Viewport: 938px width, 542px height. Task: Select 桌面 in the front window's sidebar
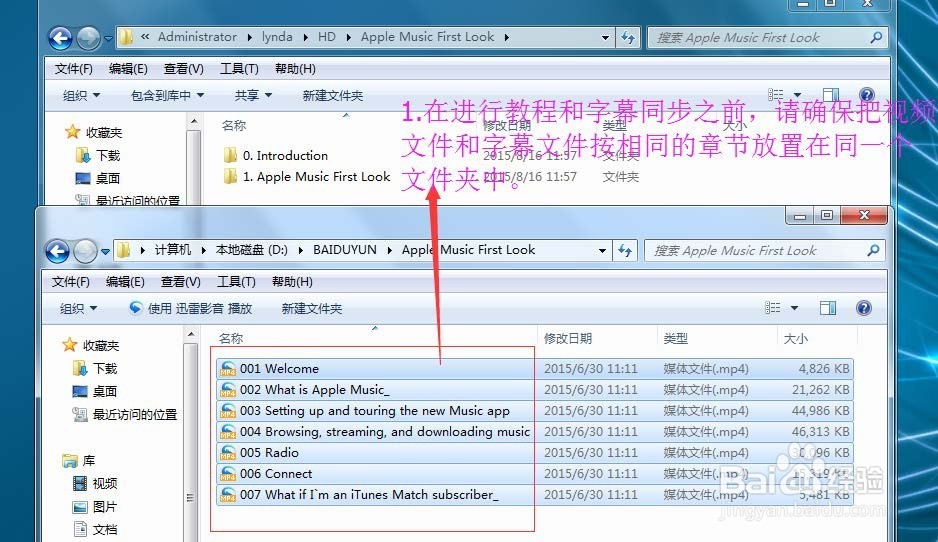pos(105,391)
